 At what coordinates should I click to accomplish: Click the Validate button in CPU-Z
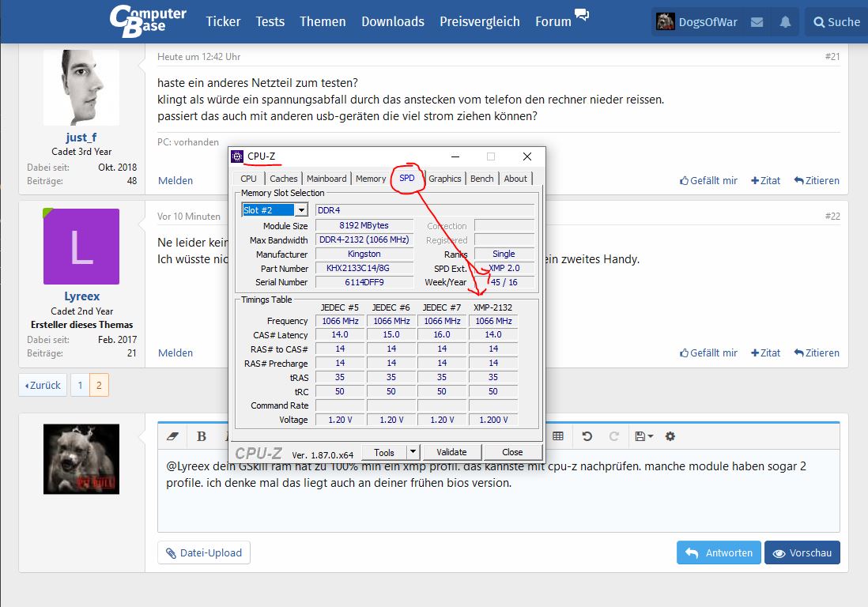click(451, 452)
